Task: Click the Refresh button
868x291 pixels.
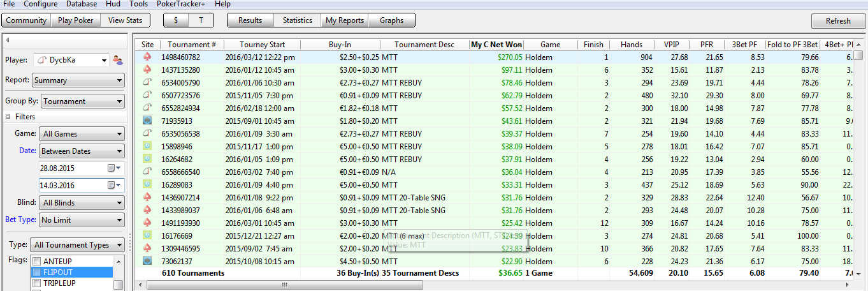Action: 838,21
